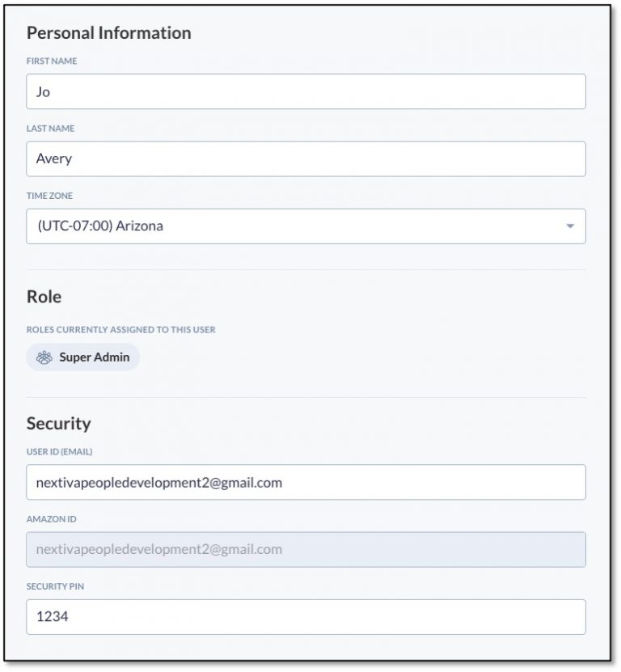This screenshot has height=672, width=621.
Task: Click the Super Admin role icon
Action: 45,357
